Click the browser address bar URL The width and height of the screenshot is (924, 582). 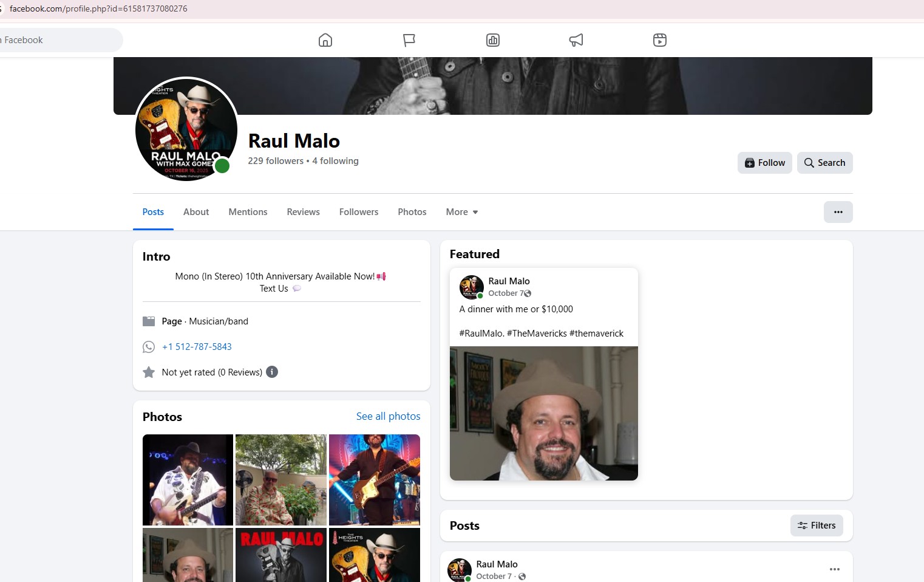pos(98,9)
